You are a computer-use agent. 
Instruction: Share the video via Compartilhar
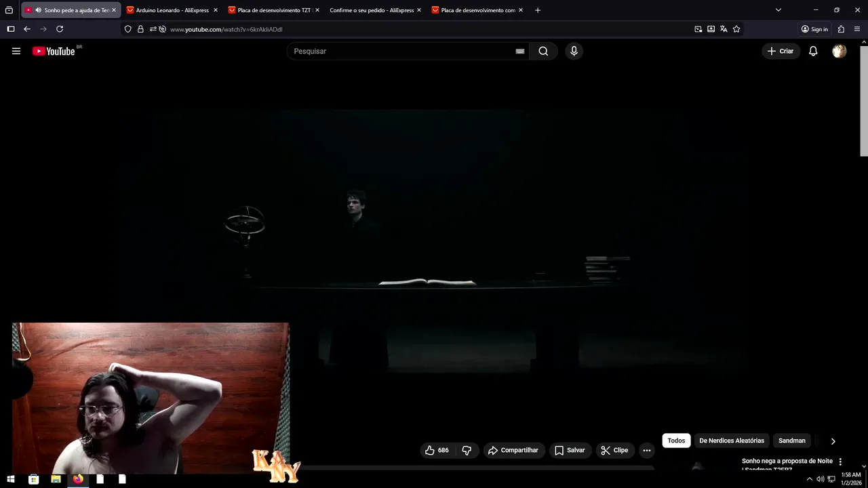coord(514,450)
